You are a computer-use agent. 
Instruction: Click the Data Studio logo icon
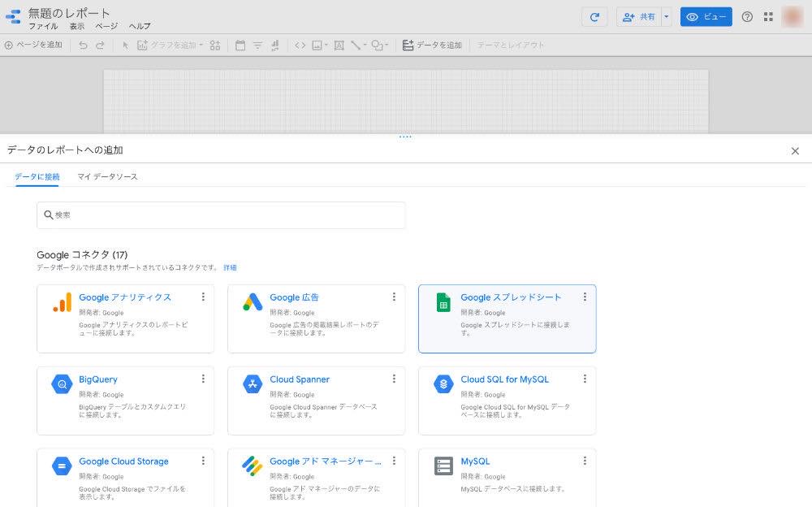(13, 16)
